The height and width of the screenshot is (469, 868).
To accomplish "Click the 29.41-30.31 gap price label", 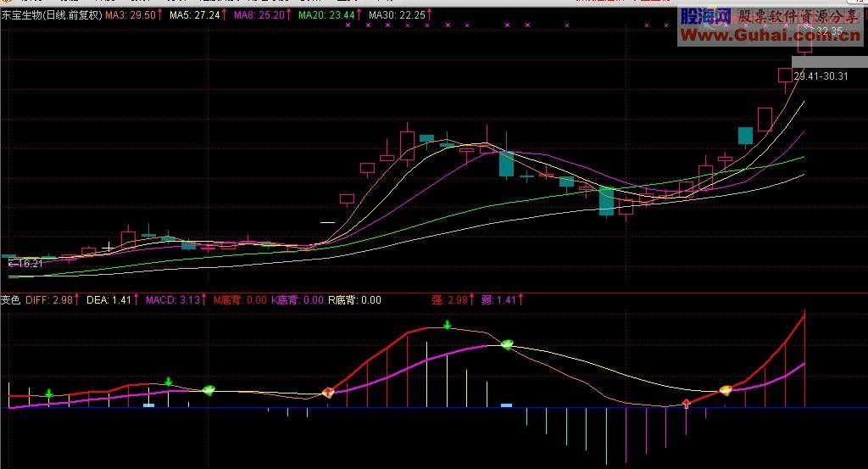I will click(x=821, y=75).
